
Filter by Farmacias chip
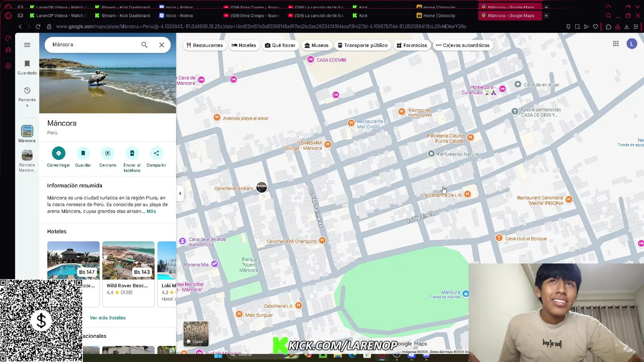(x=412, y=45)
